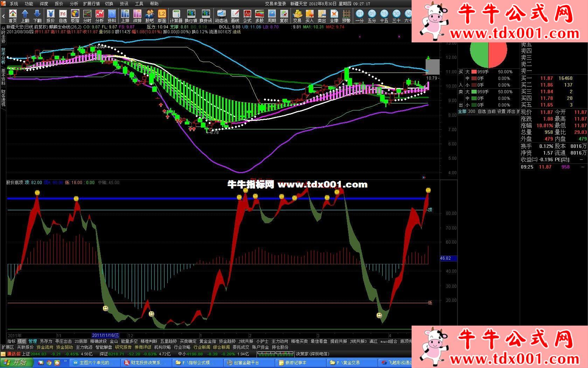
Task: Select the 寻庄出击 indicator tab
Action: [63, 341]
